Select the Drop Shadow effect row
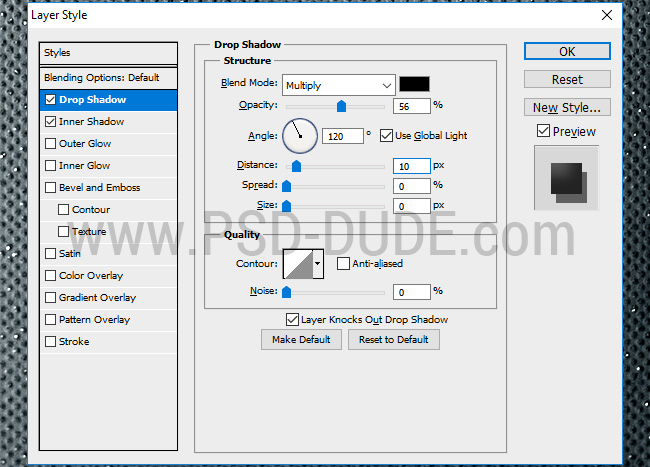 tap(108, 100)
